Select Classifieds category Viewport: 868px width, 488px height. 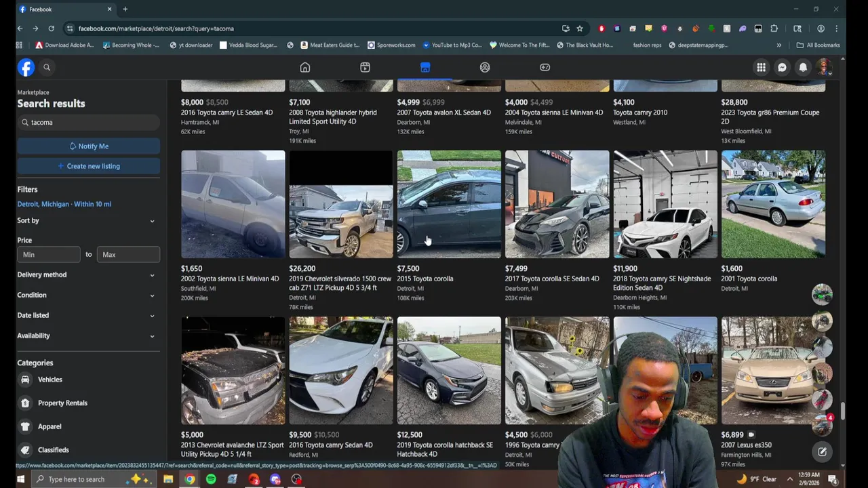pos(88,450)
